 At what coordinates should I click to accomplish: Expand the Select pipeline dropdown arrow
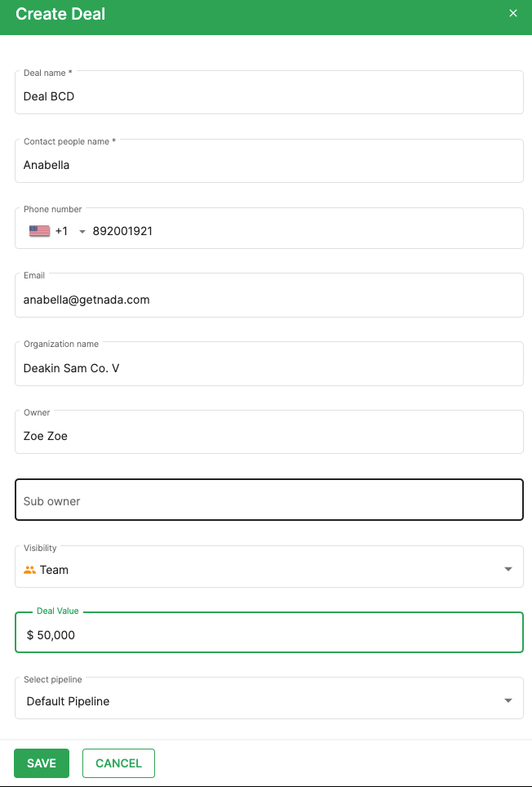coord(508,700)
